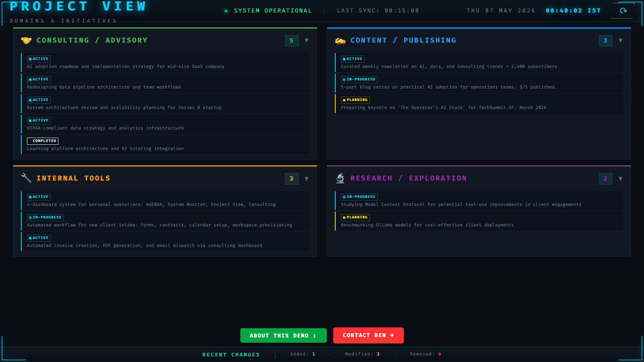Open the System architecture review Series B item
This screenshot has width=644, height=362.
(165, 104)
